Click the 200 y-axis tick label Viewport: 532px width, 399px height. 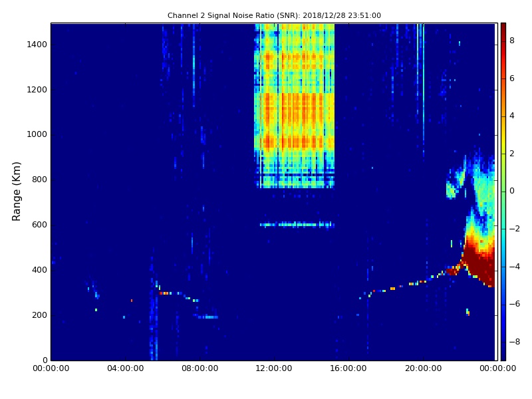(39, 315)
